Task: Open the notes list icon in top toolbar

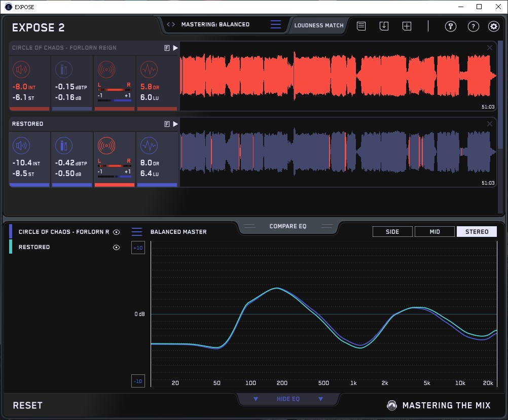Action: (361, 26)
